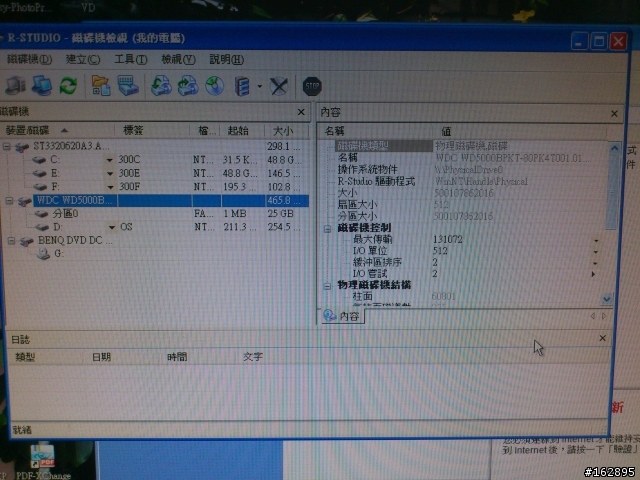The height and width of the screenshot is (480, 640).
Task: Sort by the 起始 column header
Action: (242, 131)
